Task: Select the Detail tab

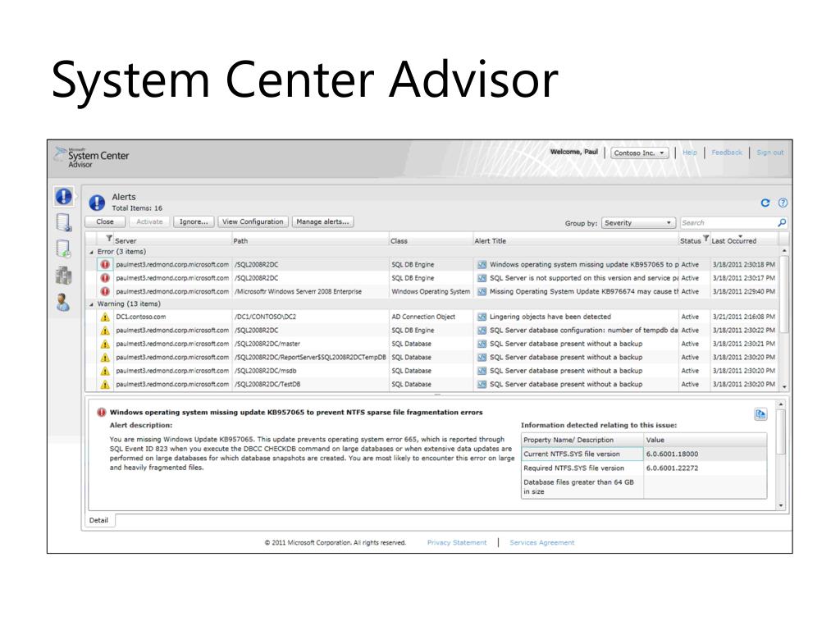Action: (98, 520)
